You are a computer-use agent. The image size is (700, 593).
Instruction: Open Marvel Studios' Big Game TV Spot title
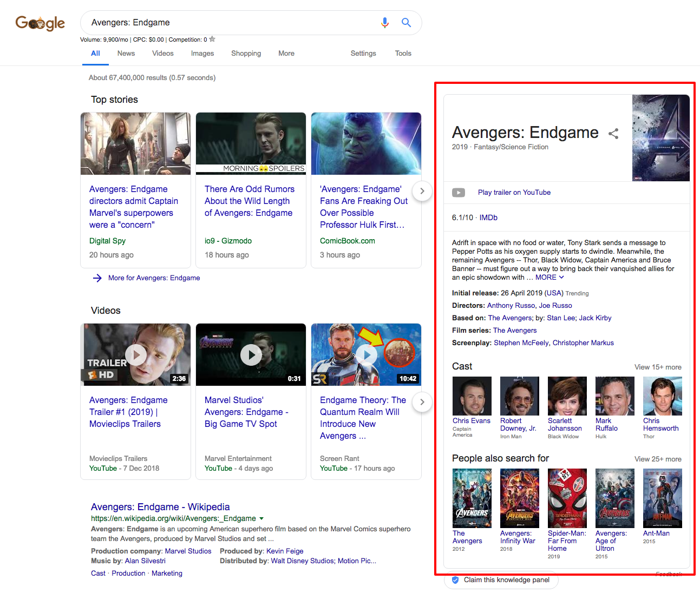coord(246,412)
